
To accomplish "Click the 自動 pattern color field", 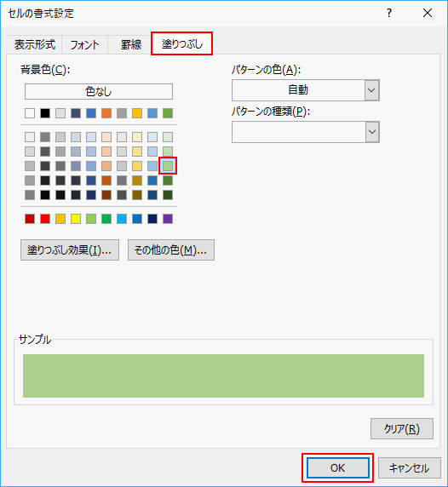I will click(x=298, y=90).
